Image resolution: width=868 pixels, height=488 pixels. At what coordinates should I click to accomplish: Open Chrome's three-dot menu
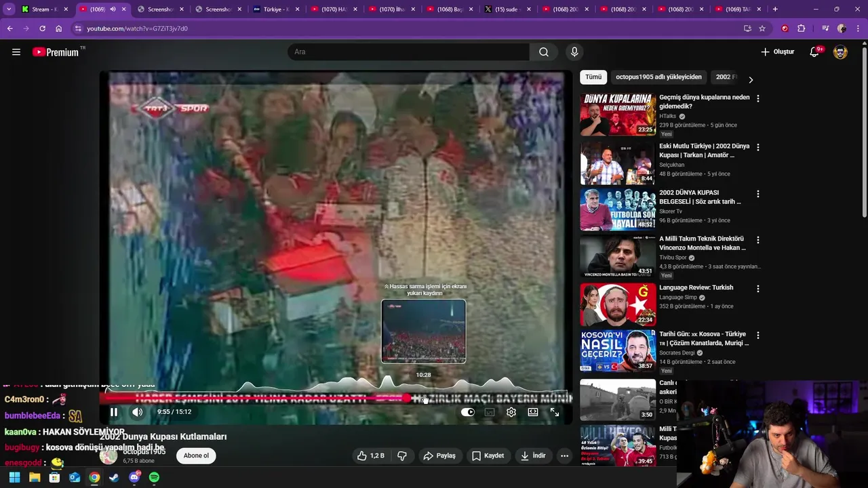click(x=859, y=28)
